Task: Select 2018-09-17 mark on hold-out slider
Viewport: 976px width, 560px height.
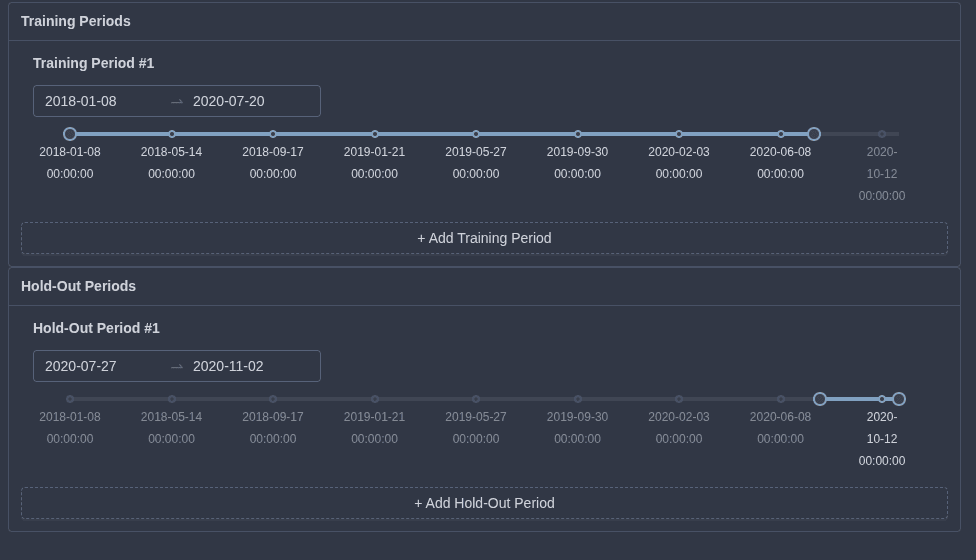Action: coord(273,399)
